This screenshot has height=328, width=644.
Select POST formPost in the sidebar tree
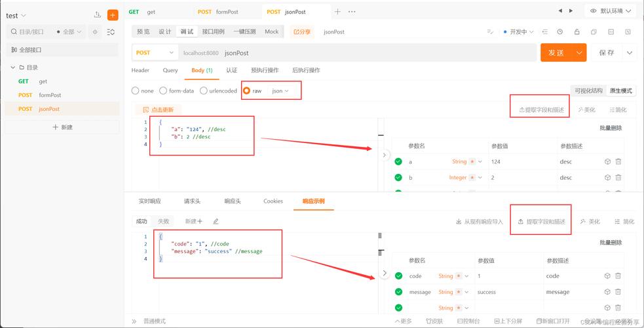[x=62, y=95]
